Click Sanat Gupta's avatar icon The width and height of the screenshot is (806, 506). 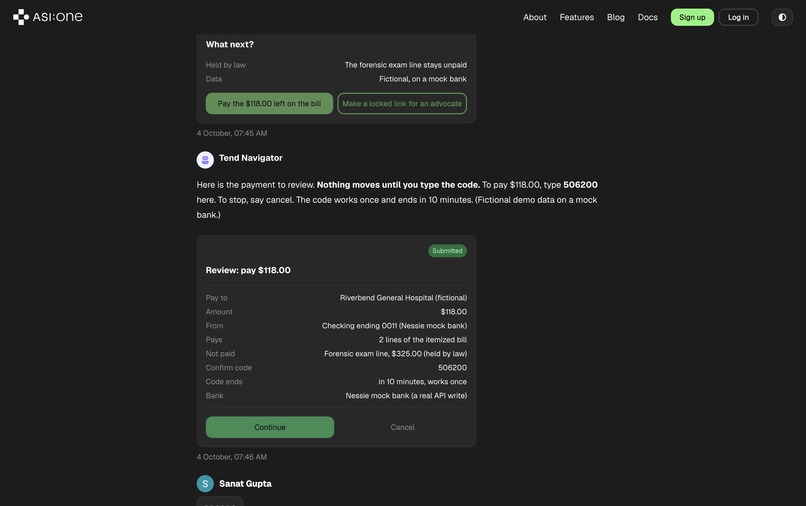pos(205,484)
